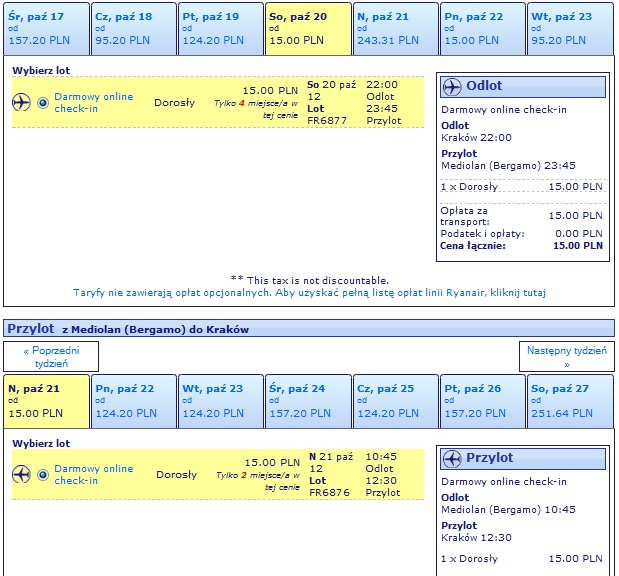Viewport: 619px width, 576px height.
Task: Open the Śr, paź 17 departure tab
Action: [47, 29]
